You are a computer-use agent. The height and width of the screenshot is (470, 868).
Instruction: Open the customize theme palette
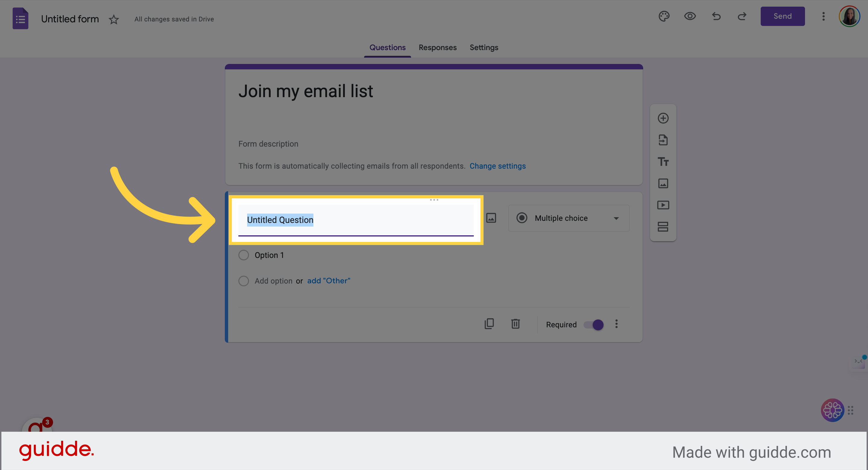(x=664, y=16)
